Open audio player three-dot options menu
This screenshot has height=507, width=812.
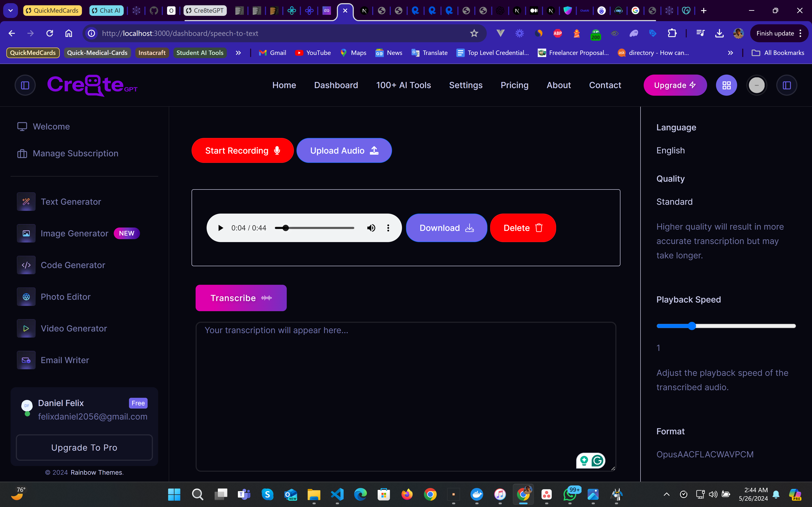(x=388, y=228)
